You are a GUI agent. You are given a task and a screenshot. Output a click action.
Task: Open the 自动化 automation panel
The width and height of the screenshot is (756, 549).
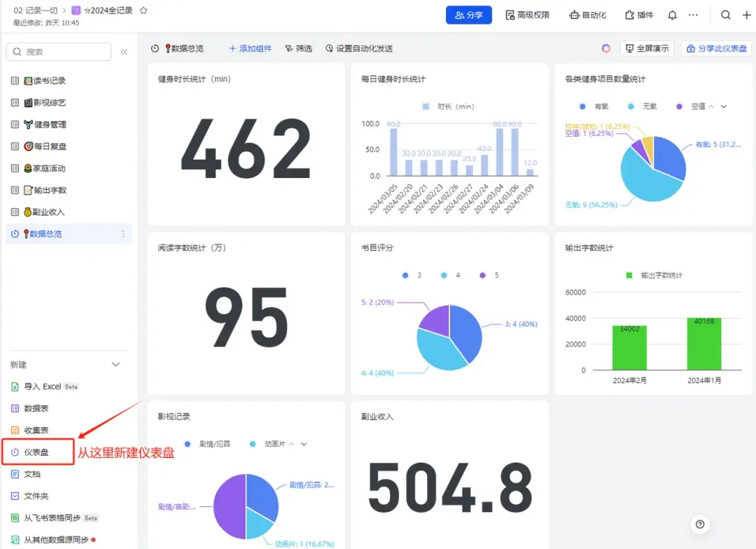587,14
